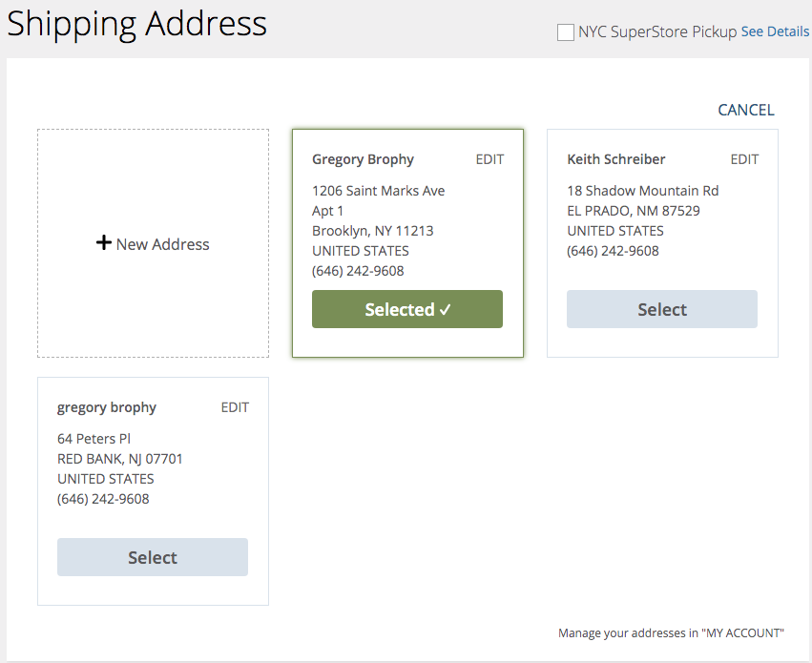Viewport: 812px width, 663px height.
Task: Enable the NYC SuperStore Pickup checkbox
Action: click(x=566, y=32)
